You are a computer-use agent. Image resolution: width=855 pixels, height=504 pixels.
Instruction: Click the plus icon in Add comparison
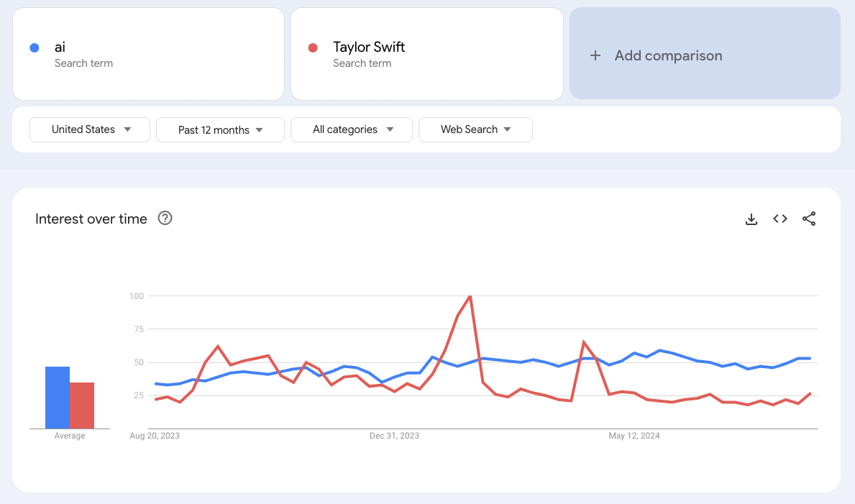coord(595,55)
